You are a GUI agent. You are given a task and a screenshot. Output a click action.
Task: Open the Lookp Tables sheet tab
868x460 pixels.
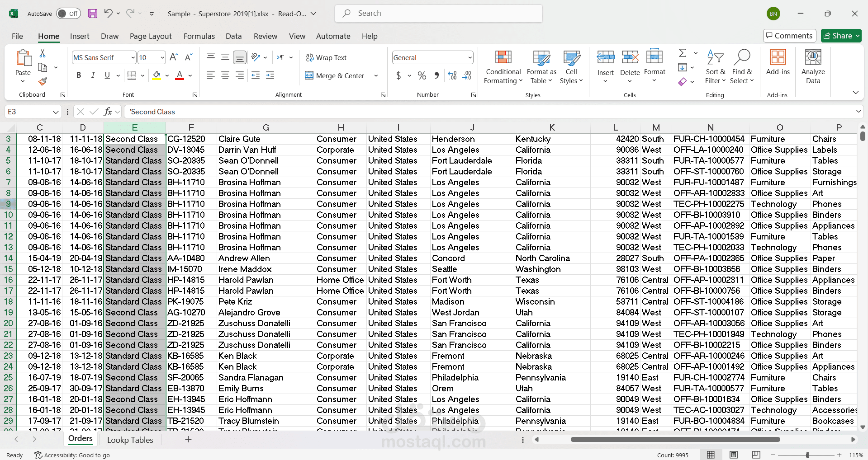click(x=130, y=440)
